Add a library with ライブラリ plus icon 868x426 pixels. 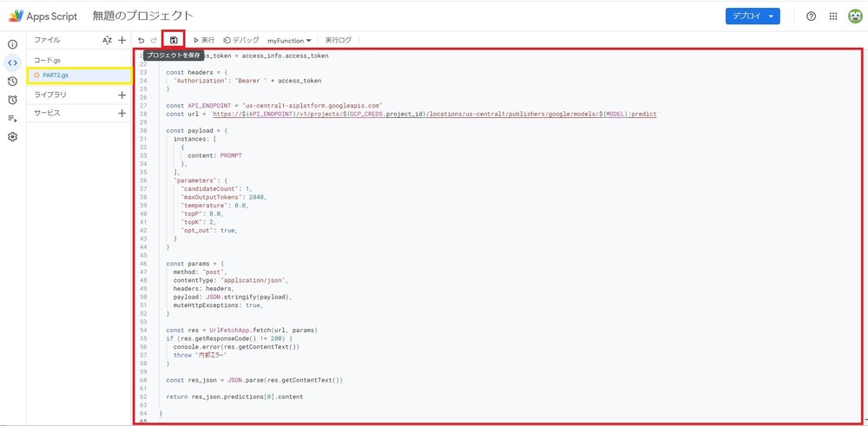122,95
